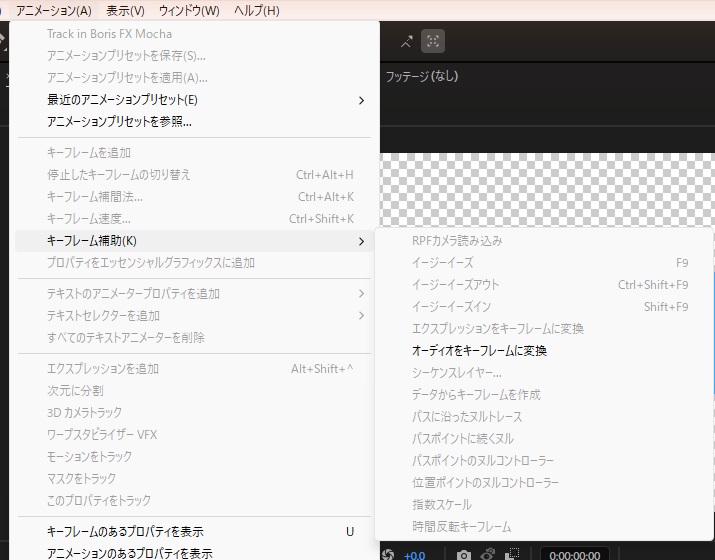The width and height of the screenshot is (715, 560).
Task: Click プロパティをエッセンシャルグラフィックスに追加
Action: [194, 263]
